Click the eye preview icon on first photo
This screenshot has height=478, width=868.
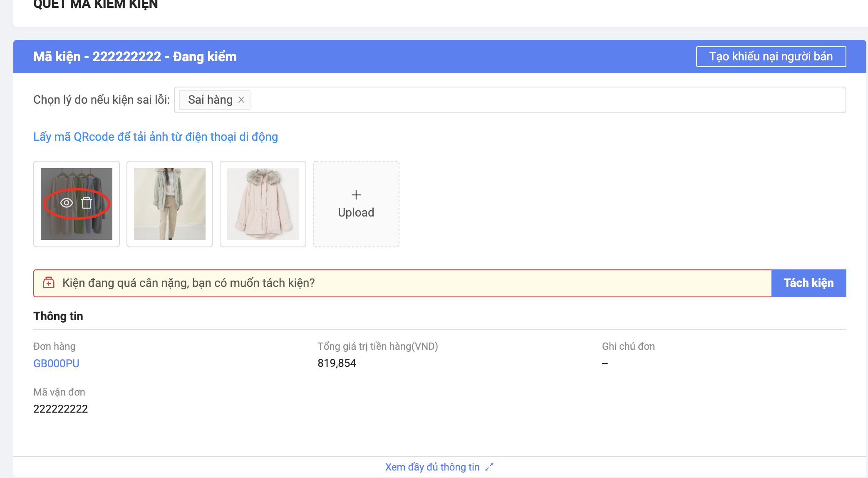click(x=67, y=203)
